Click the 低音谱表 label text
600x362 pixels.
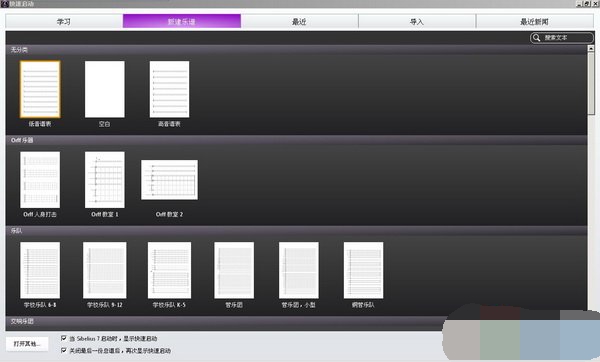(40, 124)
